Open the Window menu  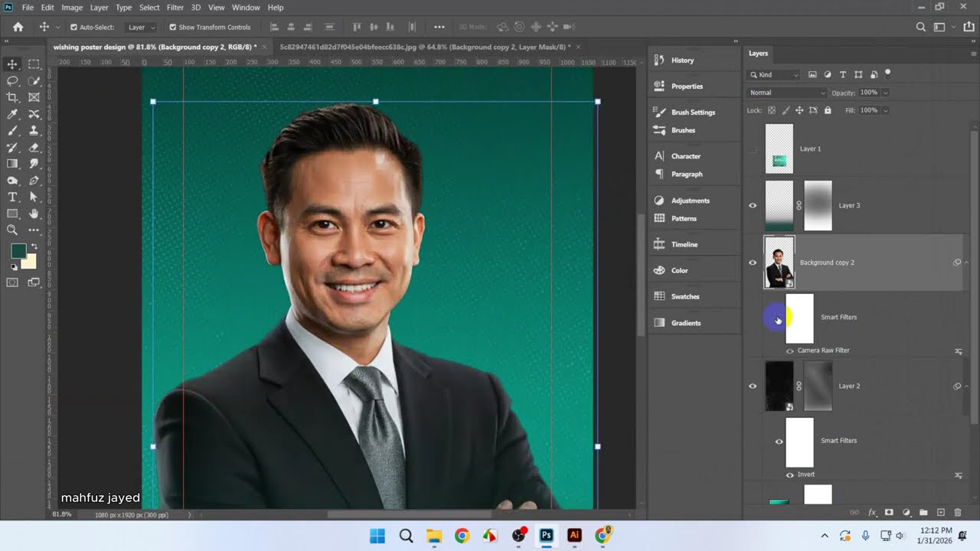(246, 7)
